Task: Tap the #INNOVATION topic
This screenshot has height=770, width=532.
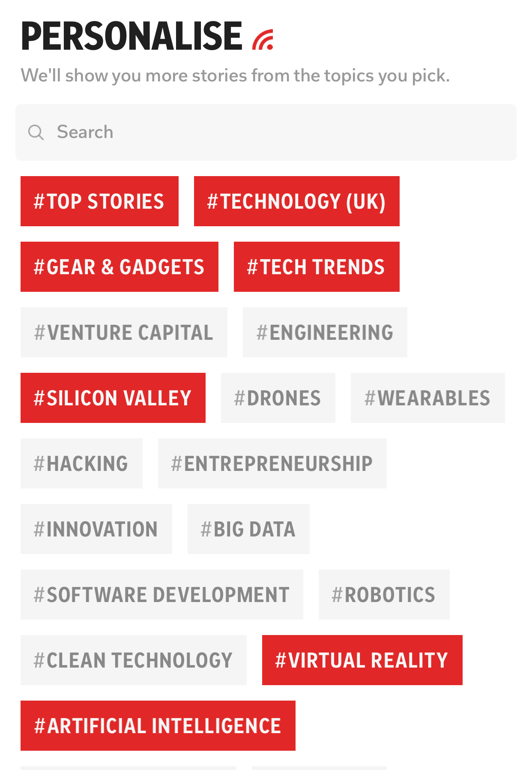Action: click(96, 529)
